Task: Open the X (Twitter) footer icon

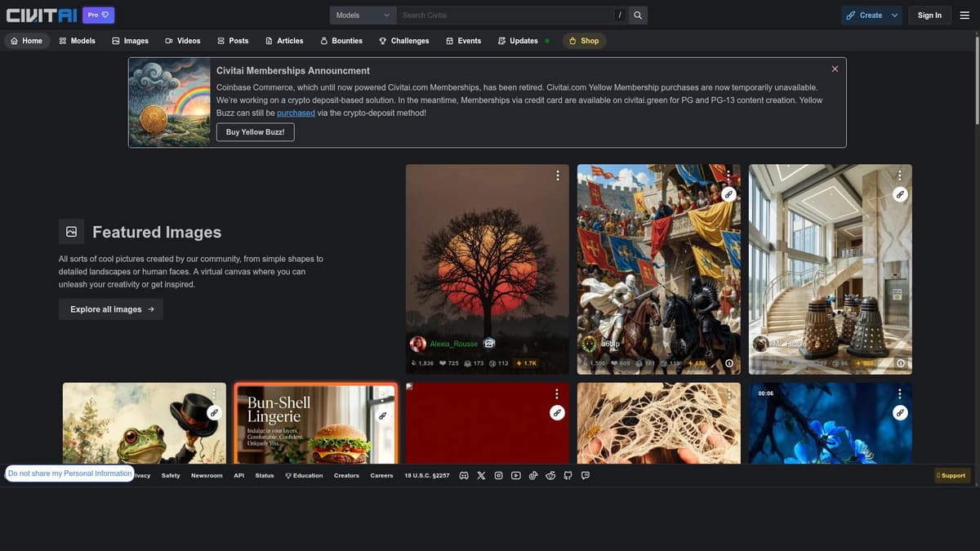Action: tap(481, 475)
